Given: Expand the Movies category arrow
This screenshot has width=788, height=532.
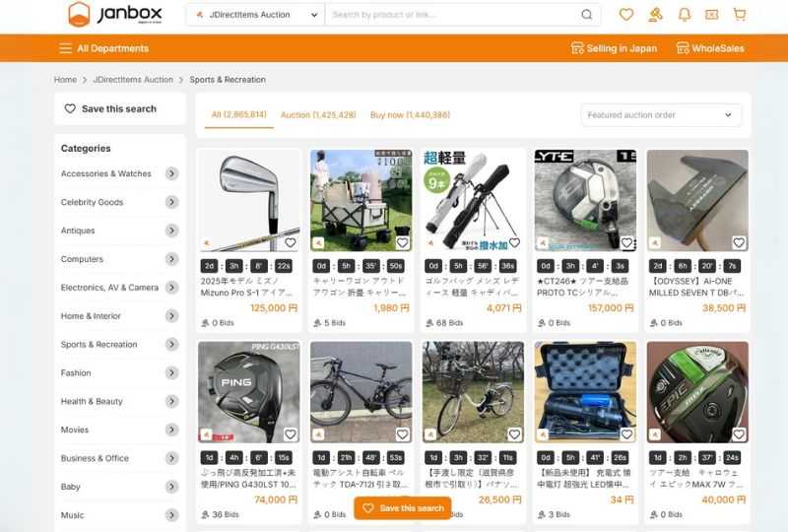Looking at the screenshot, I should point(171,430).
